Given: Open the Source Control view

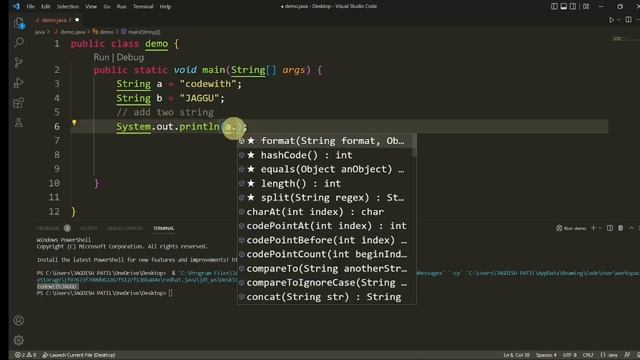Looking at the screenshot, I should point(19,62).
